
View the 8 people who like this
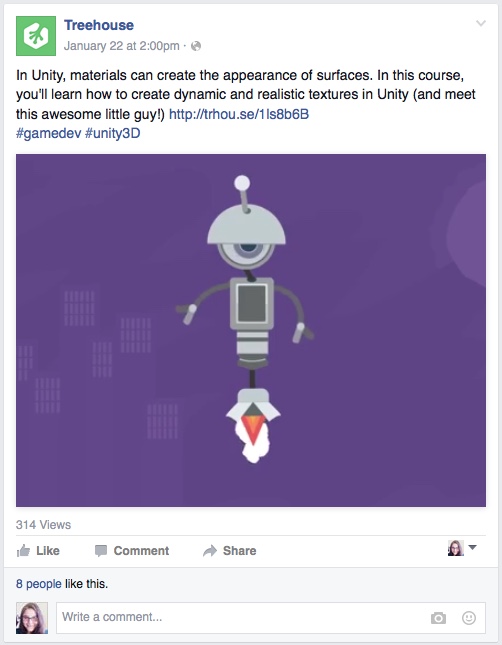pos(39,584)
